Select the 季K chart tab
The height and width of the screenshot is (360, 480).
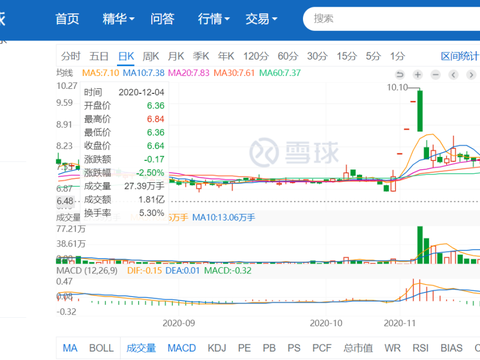point(201,56)
